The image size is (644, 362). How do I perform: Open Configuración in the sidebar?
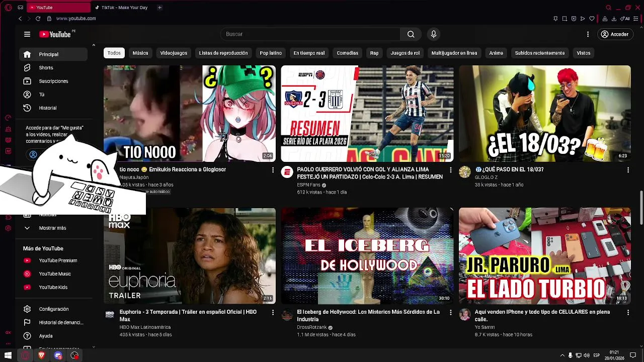point(53,309)
